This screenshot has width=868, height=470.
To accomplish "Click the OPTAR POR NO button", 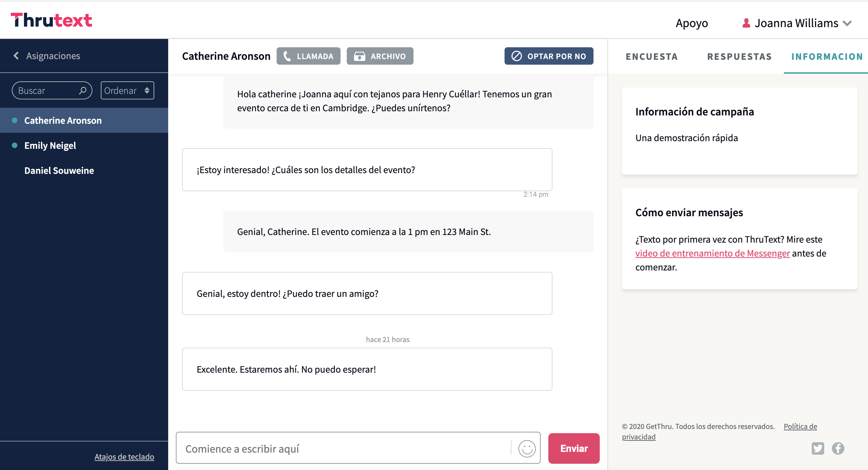I will (549, 56).
